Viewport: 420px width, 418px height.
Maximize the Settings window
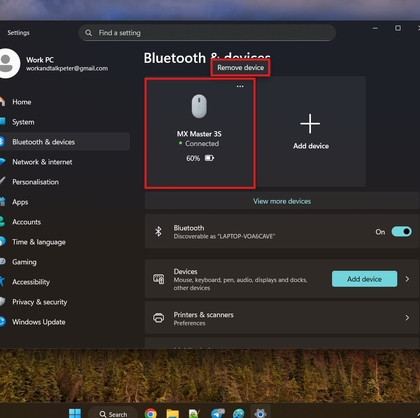coord(398,28)
